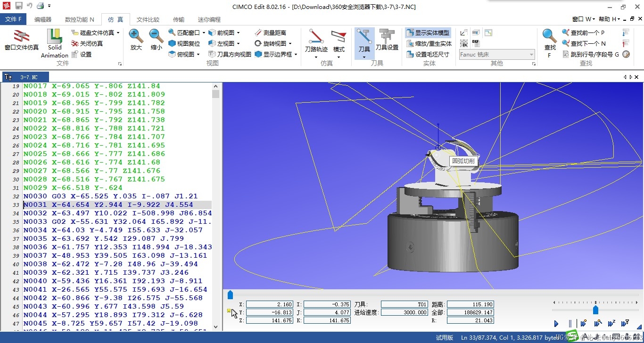Click the 进给速度 feedrate value field
This screenshot has height=343, width=644.
(x=405, y=312)
